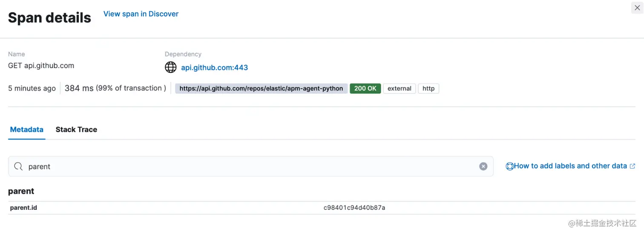Click the 'http' subtype badge
Image resolution: width=644 pixels, height=235 pixels.
428,88
